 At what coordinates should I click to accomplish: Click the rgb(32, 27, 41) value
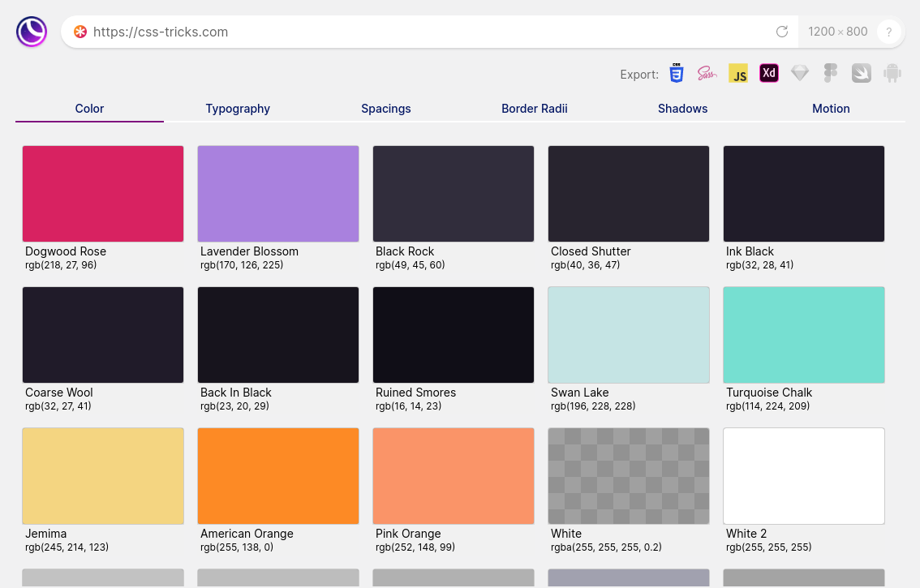pyautogui.click(x=58, y=406)
